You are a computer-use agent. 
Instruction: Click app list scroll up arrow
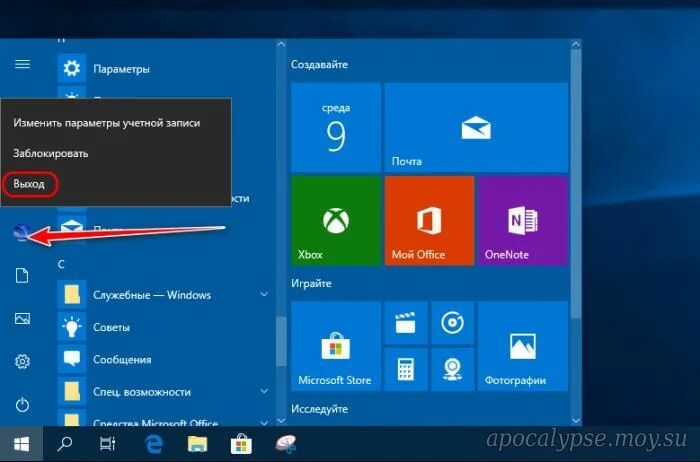281,44
